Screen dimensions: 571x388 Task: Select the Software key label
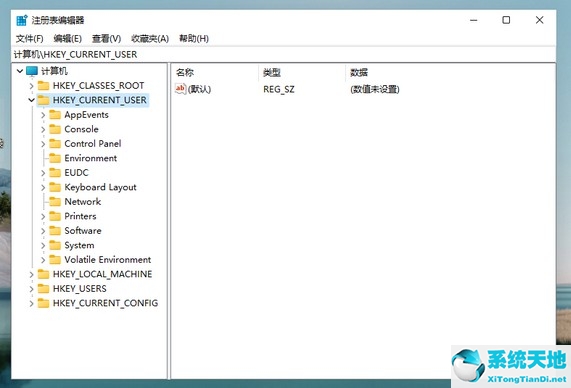tap(83, 231)
